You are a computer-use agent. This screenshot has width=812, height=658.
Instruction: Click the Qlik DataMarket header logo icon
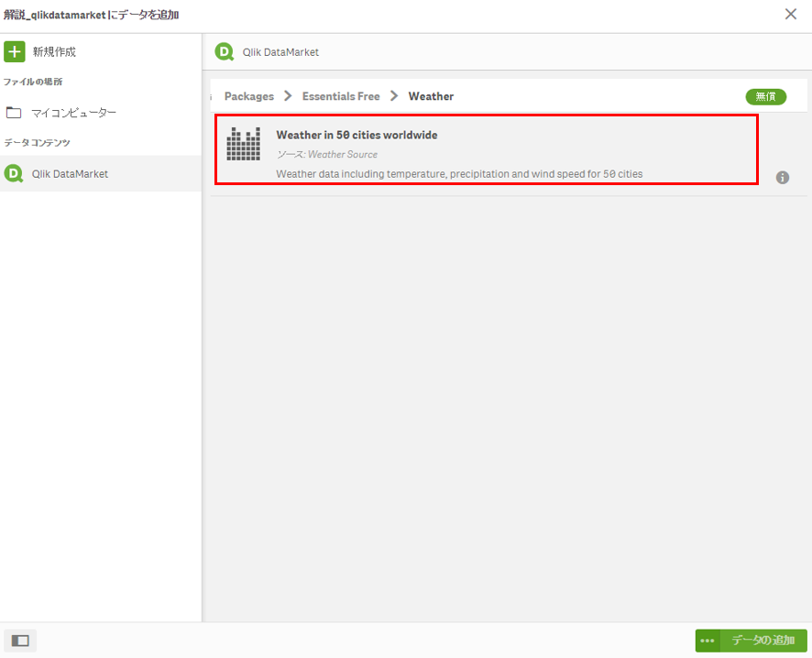225,51
